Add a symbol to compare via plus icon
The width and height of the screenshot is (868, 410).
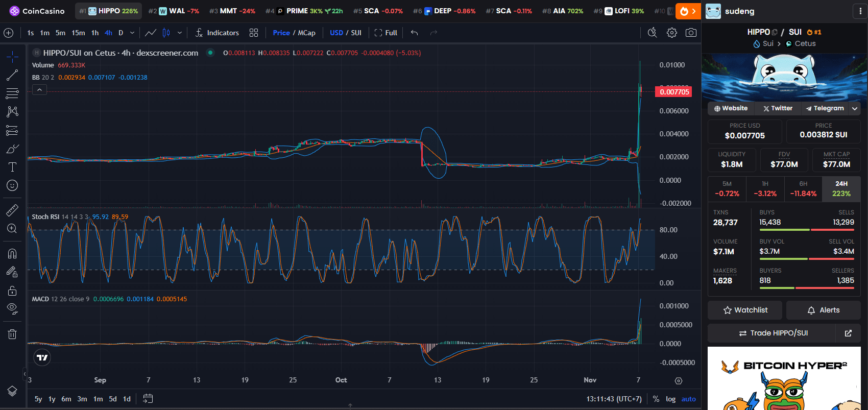8,33
